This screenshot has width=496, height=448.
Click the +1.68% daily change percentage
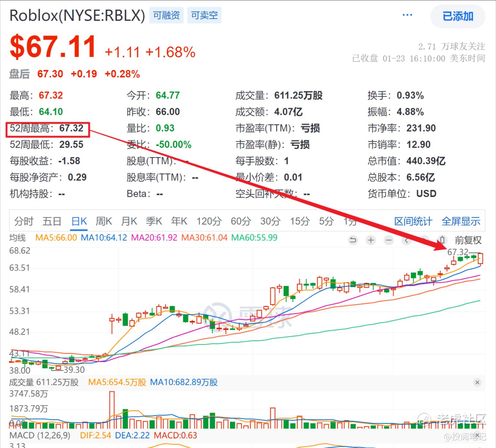[171, 52]
